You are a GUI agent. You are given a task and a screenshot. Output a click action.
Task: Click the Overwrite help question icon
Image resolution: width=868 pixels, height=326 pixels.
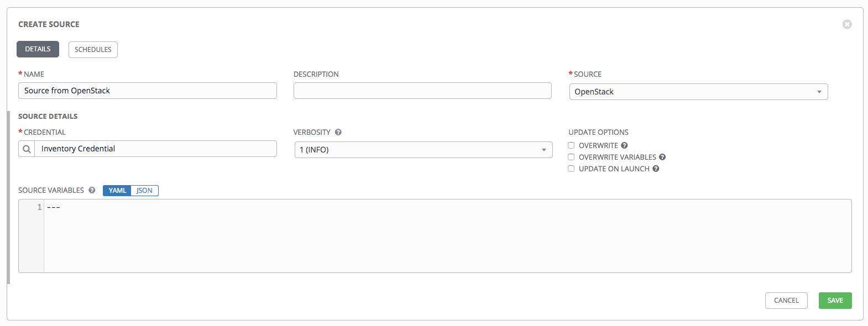click(624, 145)
